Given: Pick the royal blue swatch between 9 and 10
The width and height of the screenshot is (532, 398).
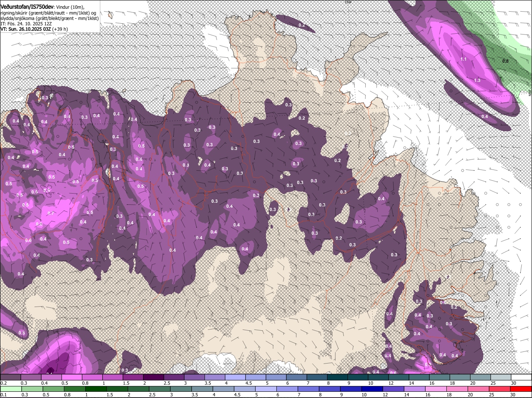Looking at the screenshot, I should (351, 389).
